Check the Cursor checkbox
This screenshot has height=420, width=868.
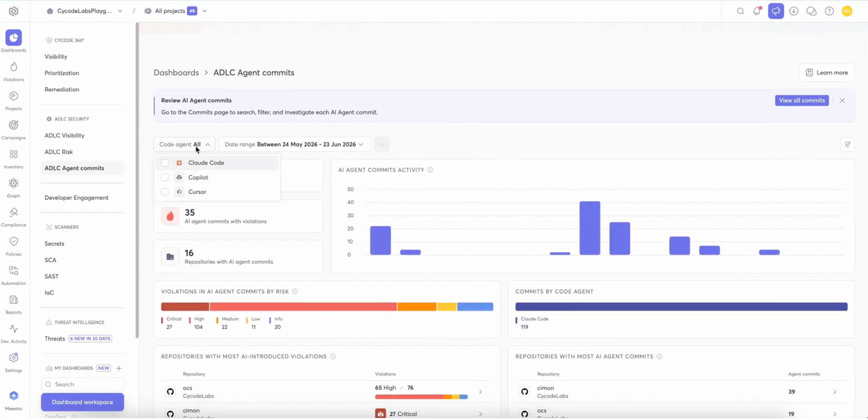[165, 192]
